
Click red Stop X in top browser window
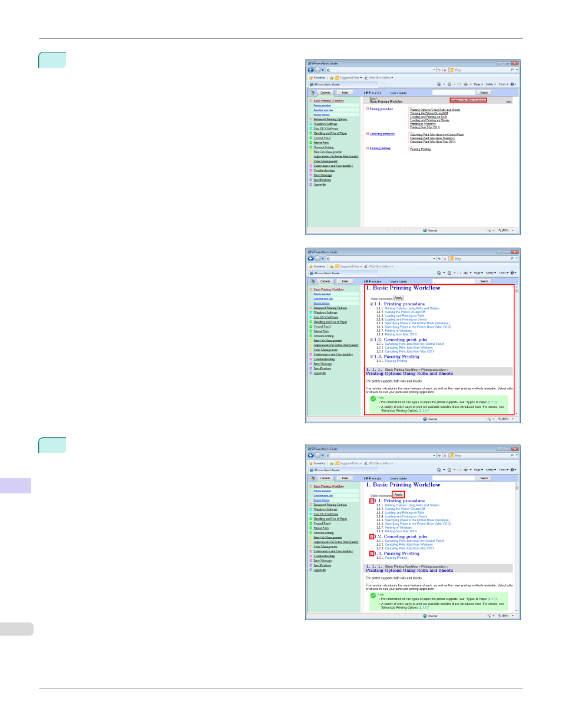(445, 70)
